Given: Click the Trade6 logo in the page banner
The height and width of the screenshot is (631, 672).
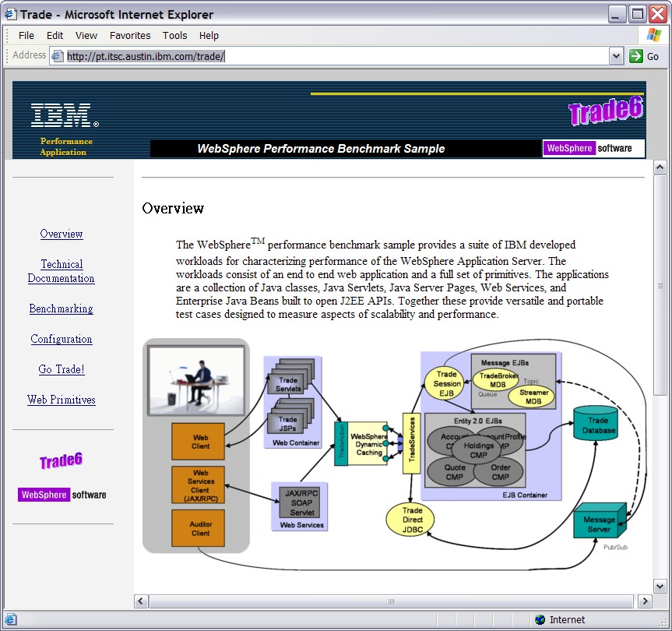Looking at the screenshot, I should (606, 110).
